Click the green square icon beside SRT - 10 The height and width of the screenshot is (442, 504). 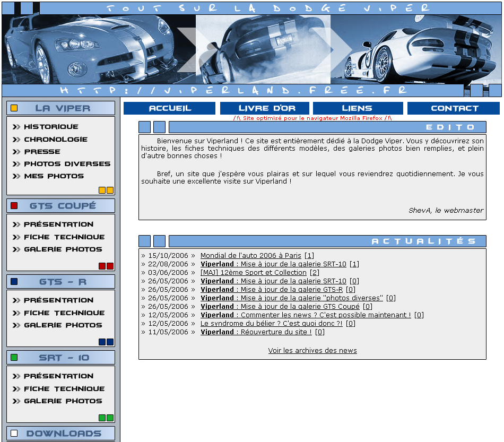[x=14, y=358]
